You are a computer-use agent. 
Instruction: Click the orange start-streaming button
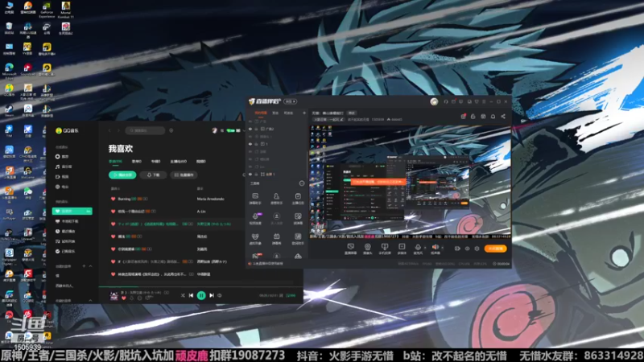click(495, 249)
